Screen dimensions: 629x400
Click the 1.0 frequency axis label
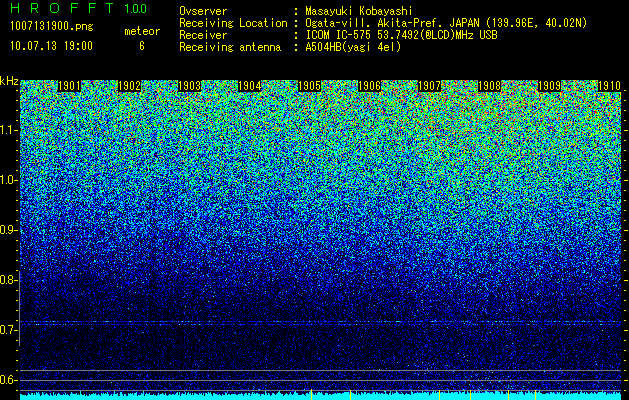(8, 180)
